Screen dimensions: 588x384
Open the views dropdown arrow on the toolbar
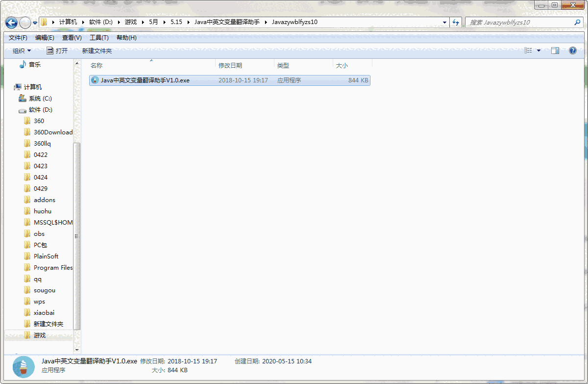[539, 50]
